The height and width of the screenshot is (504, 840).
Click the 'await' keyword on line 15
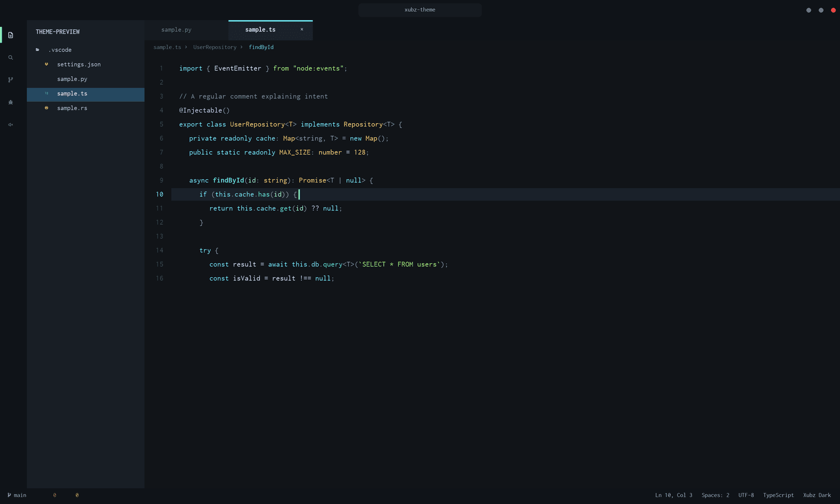278,264
